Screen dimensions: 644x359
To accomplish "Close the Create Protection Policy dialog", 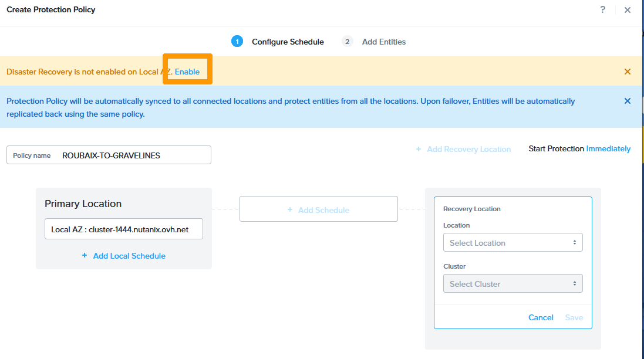I will coord(628,10).
